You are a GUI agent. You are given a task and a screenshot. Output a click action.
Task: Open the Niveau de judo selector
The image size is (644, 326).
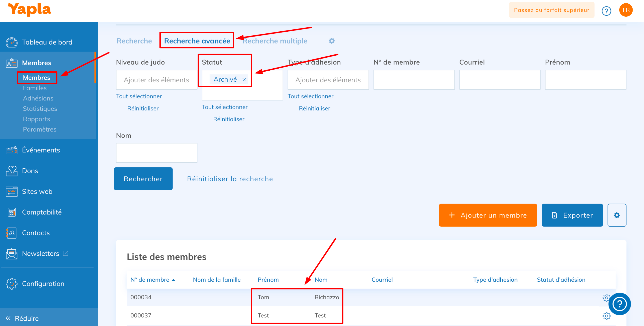[x=156, y=80]
